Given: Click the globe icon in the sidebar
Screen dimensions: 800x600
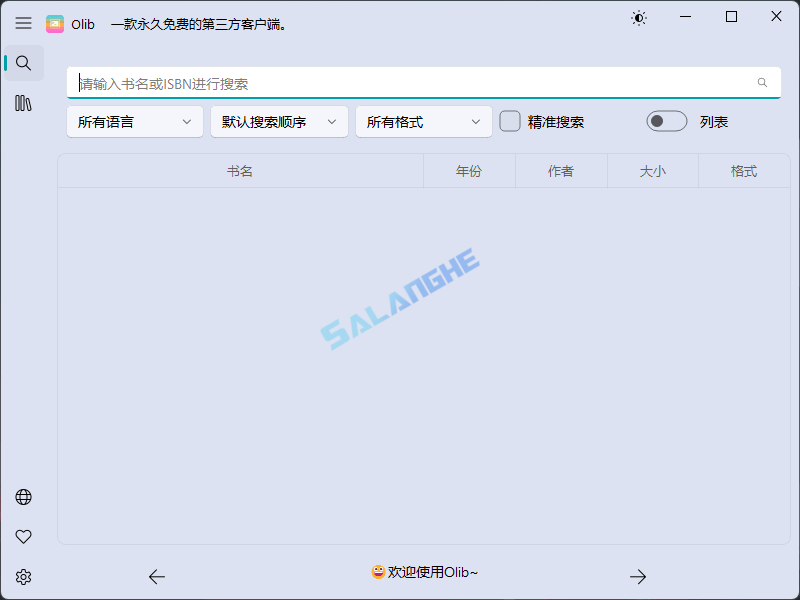Looking at the screenshot, I should pos(23,497).
